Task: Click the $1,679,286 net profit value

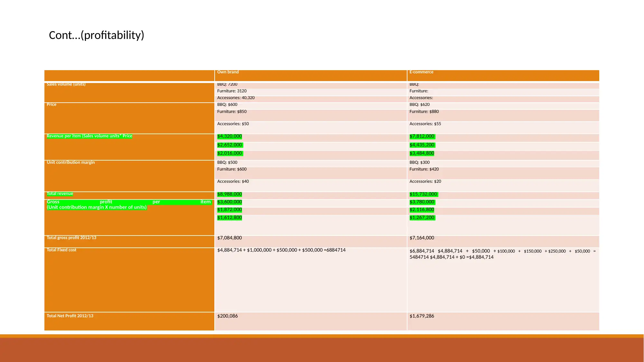Action: pos(422,316)
